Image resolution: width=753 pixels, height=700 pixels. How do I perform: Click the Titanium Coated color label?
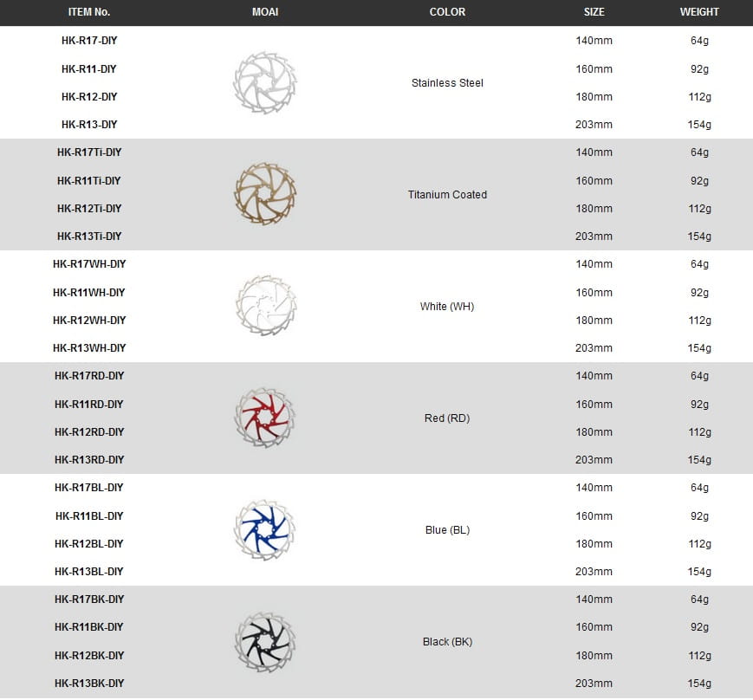point(447,195)
